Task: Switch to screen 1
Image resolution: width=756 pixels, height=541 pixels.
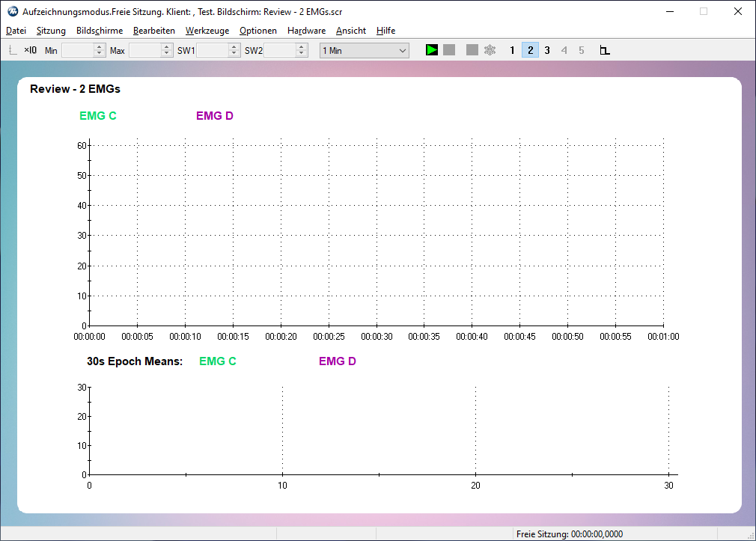Action: [512, 50]
